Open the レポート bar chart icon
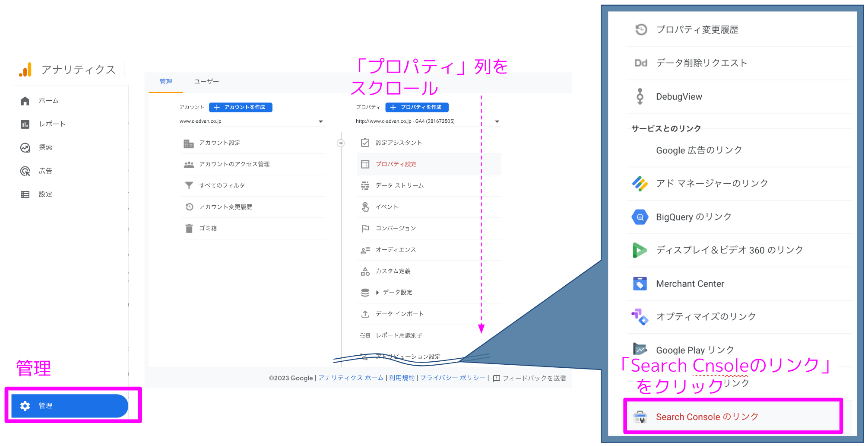Image resolution: width=868 pixels, height=446 pixels. point(25,124)
